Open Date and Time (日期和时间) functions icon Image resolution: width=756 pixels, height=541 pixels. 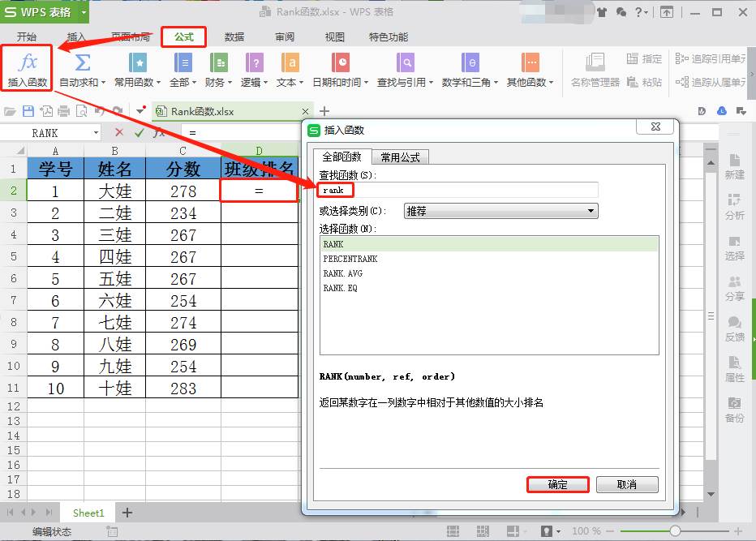(341, 62)
